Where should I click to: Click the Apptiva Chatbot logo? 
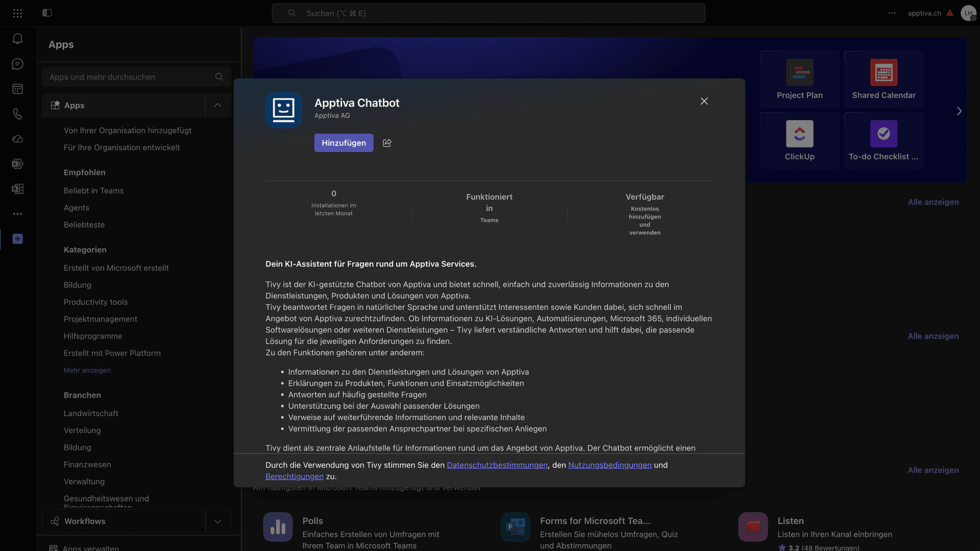pyautogui.click(x=283, y=110)
